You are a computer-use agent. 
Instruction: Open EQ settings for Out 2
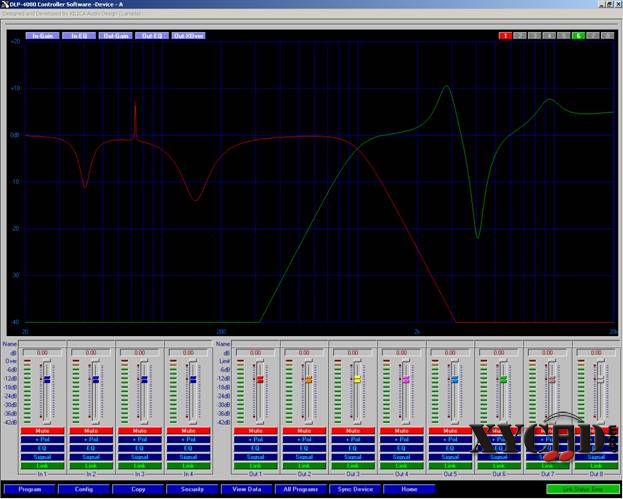point(304,448)
